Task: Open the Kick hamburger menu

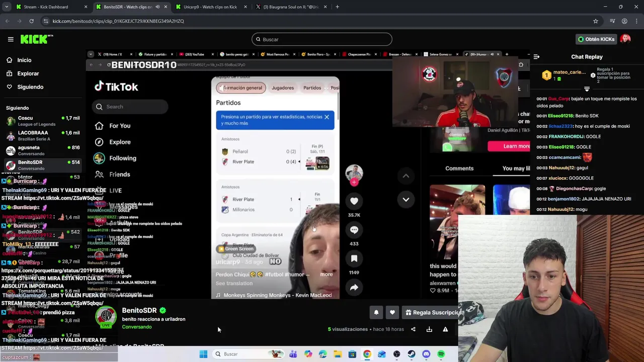Action: tap(11, 39)
